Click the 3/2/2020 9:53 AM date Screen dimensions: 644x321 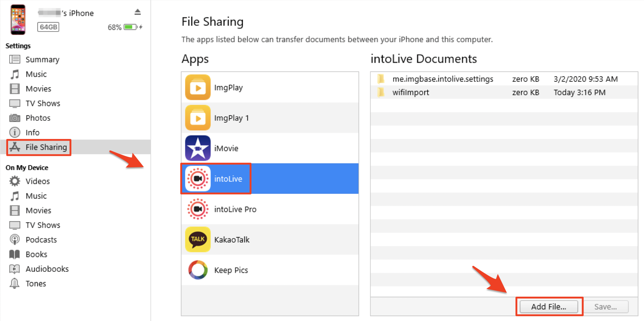(x=585, y=79)
